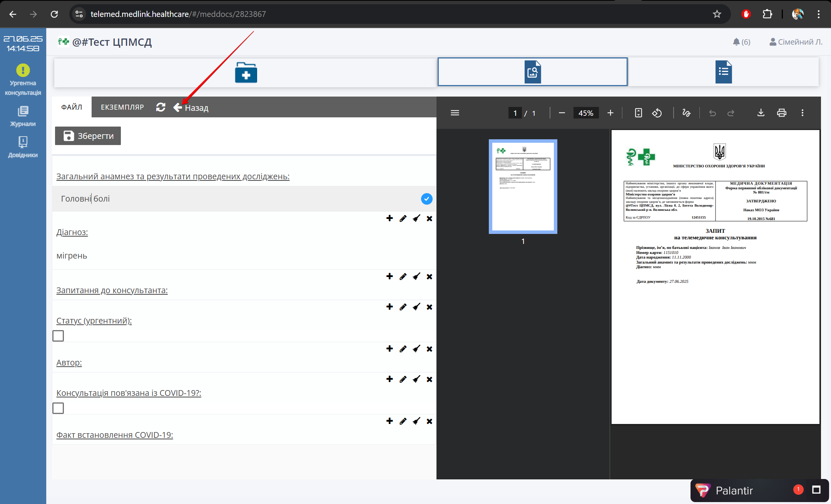This screenshot has height=504, width=831.
Task: Select the document list icon tab
Action: (723, 72)
